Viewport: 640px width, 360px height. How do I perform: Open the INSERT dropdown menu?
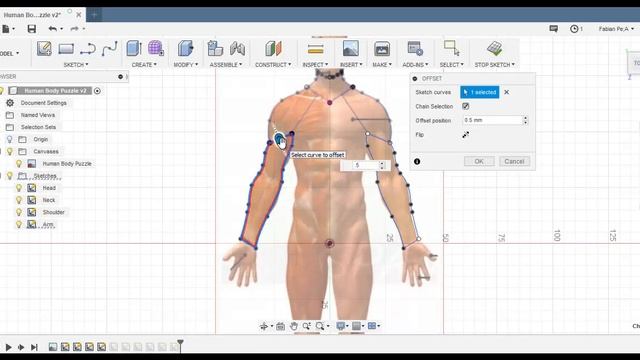click(351, 65)
